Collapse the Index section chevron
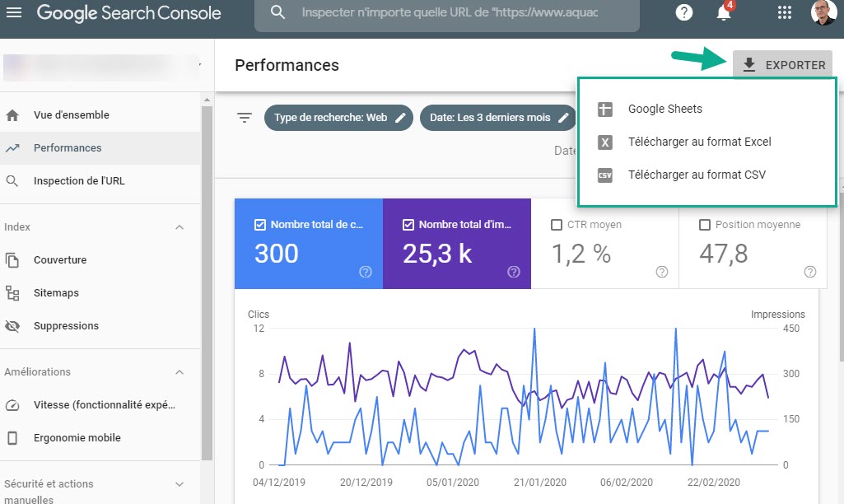Viewport: 844px width, 504px height. [180, 227]
